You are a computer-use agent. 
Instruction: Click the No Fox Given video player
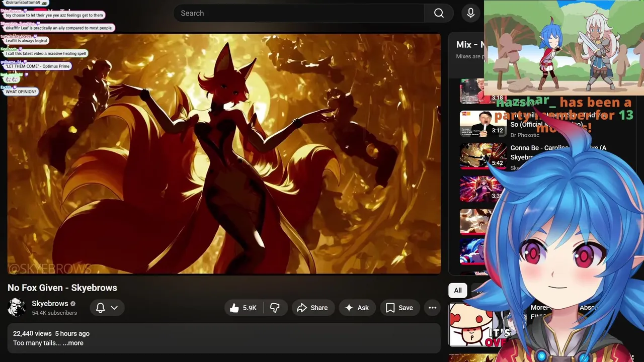224,154
